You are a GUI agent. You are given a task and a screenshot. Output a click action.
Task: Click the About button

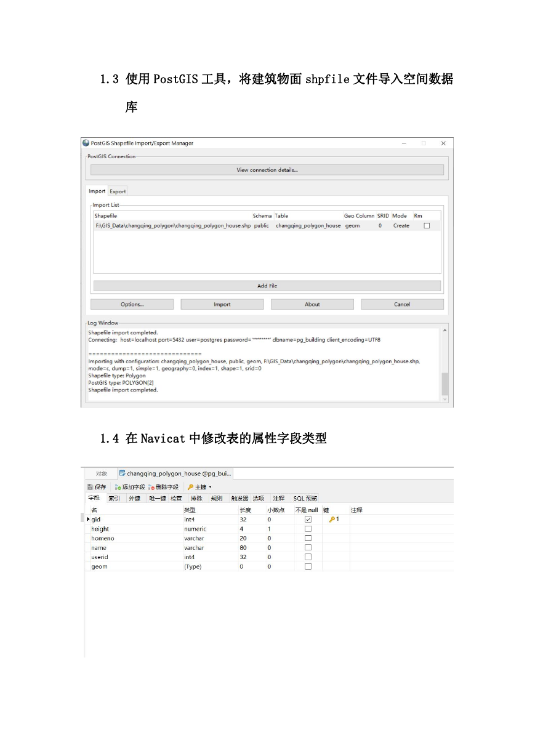coord(312,304)
